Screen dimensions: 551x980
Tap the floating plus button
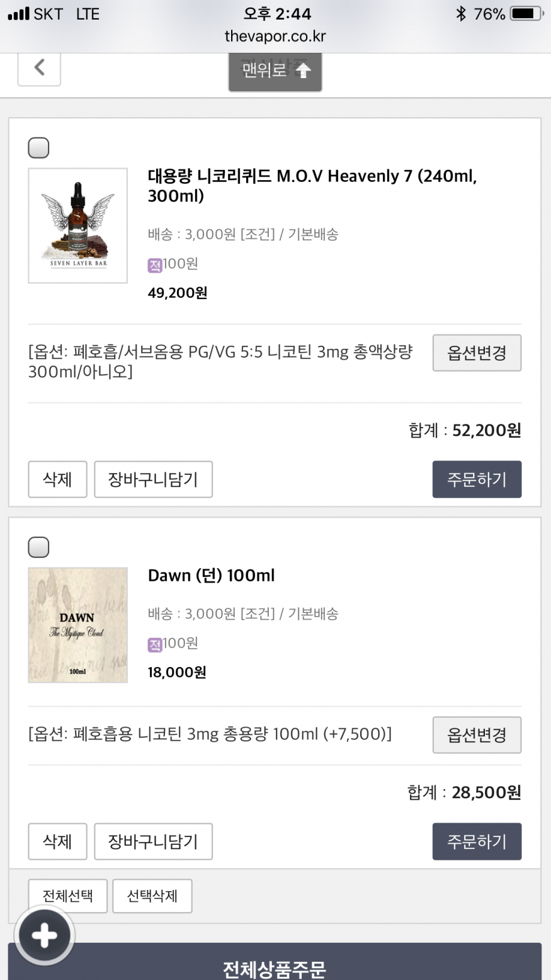click(44, 936)
